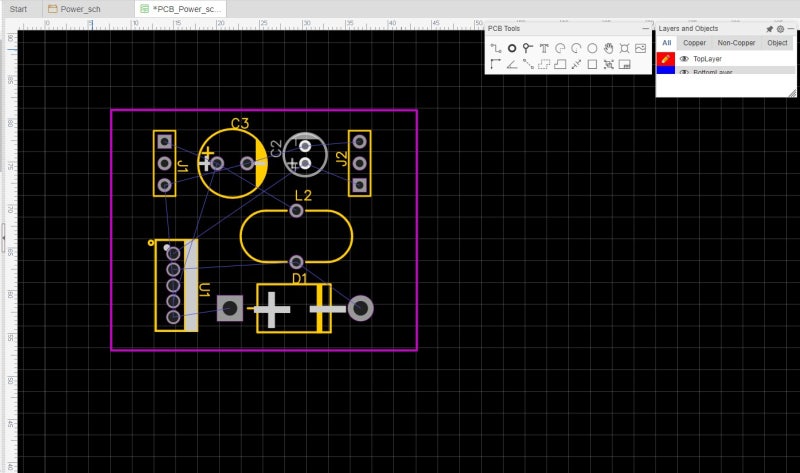
Task: Click the round right pad of D1
Action: [360, 308]
